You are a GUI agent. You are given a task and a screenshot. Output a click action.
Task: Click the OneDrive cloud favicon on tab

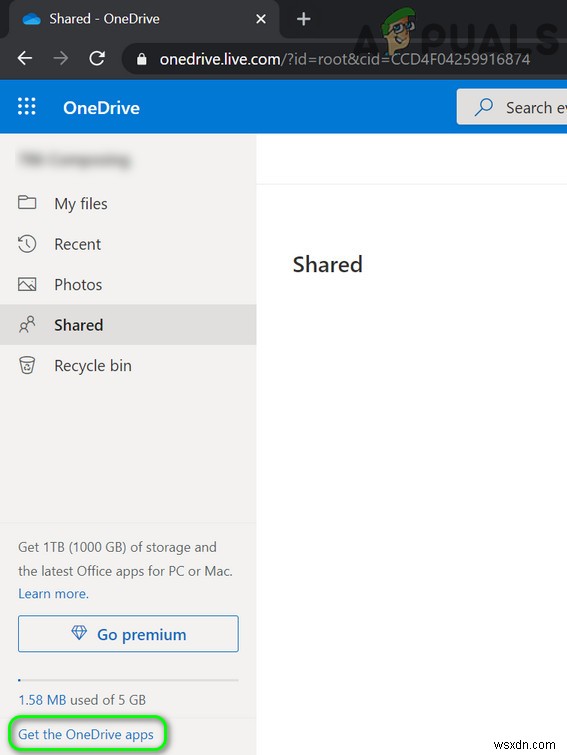pyautogui.click(x=31, y=19)
